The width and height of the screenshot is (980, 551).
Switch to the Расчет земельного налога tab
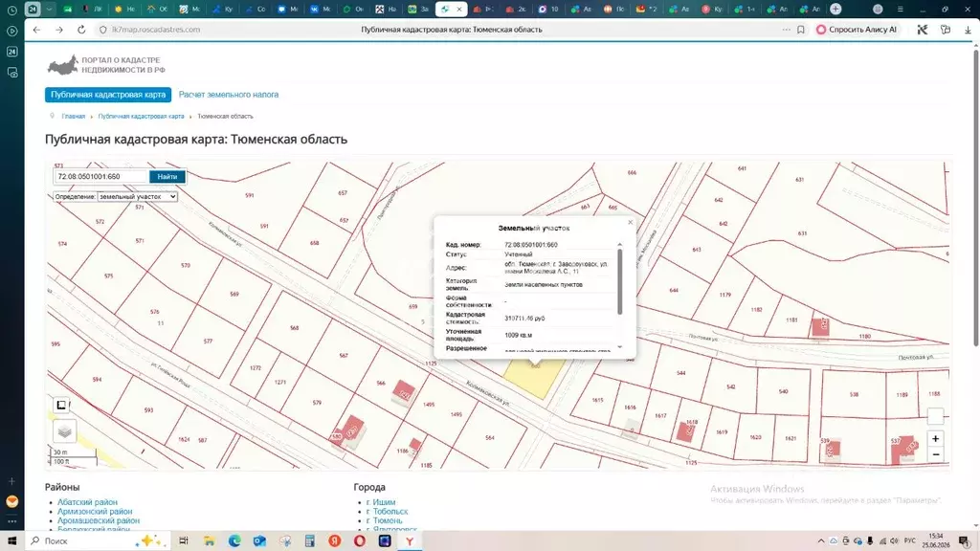coord(229,95)
